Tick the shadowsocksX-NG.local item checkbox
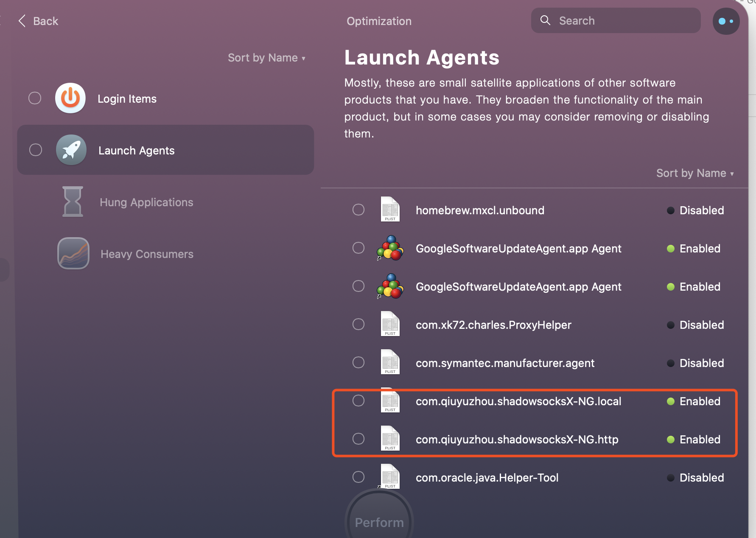This screenshot has width=756, height=538. [x=358, y=401]
